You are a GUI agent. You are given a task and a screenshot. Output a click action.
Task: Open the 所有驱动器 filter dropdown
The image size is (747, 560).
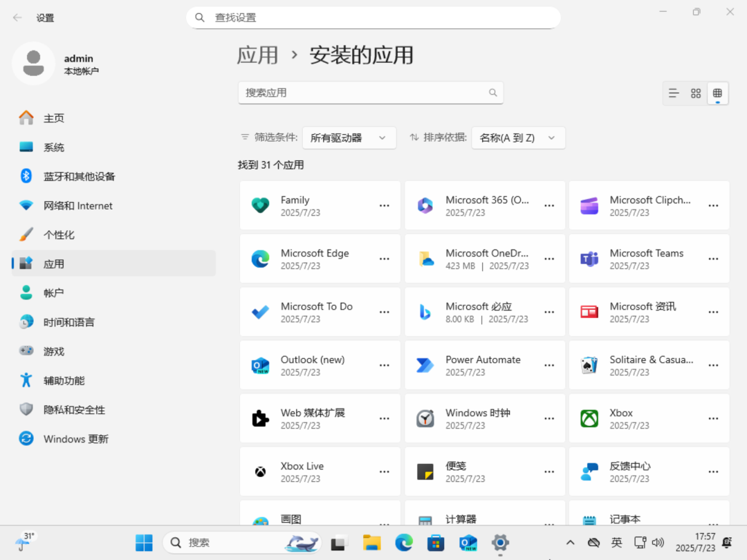[x=349, y=138]
